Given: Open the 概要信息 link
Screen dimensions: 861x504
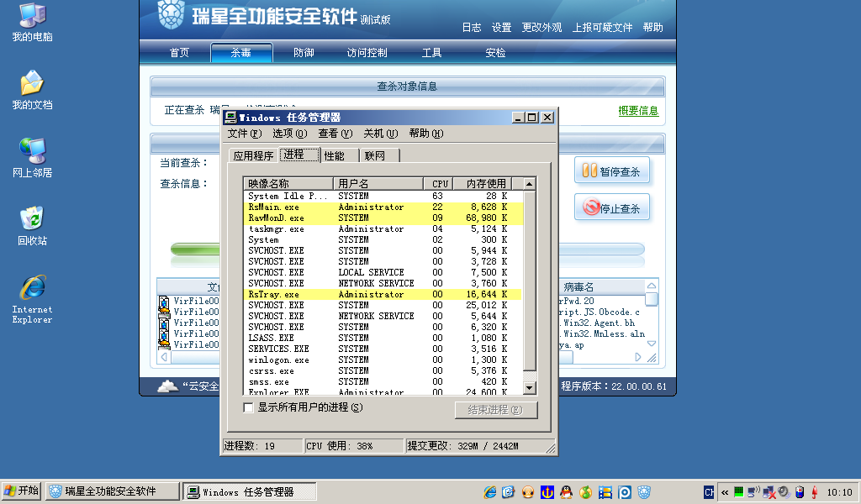Looking at the screenshot, I should pyautogui.click(x=638, y=111).
